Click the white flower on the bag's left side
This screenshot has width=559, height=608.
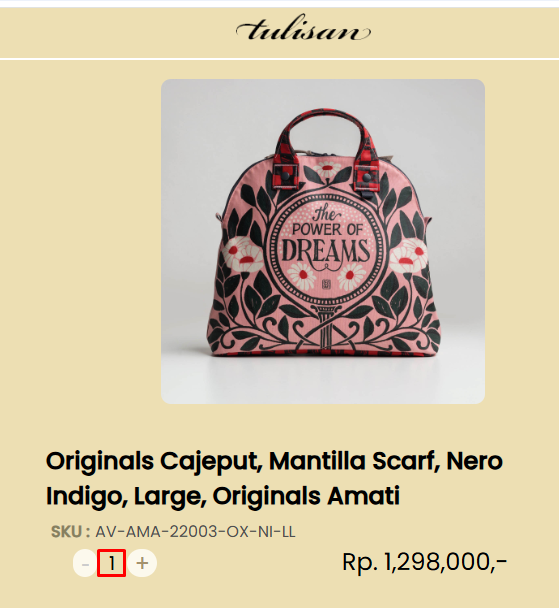(x=243, y=255)
